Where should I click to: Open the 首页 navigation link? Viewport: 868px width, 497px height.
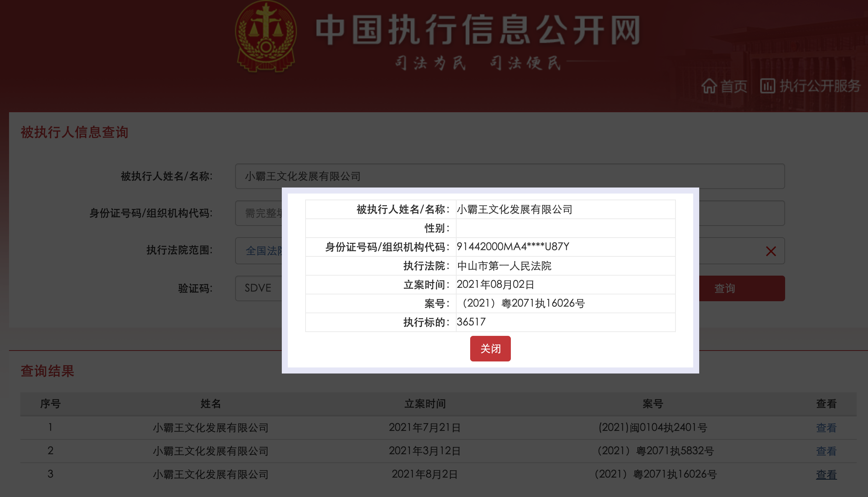click(733, 86)
